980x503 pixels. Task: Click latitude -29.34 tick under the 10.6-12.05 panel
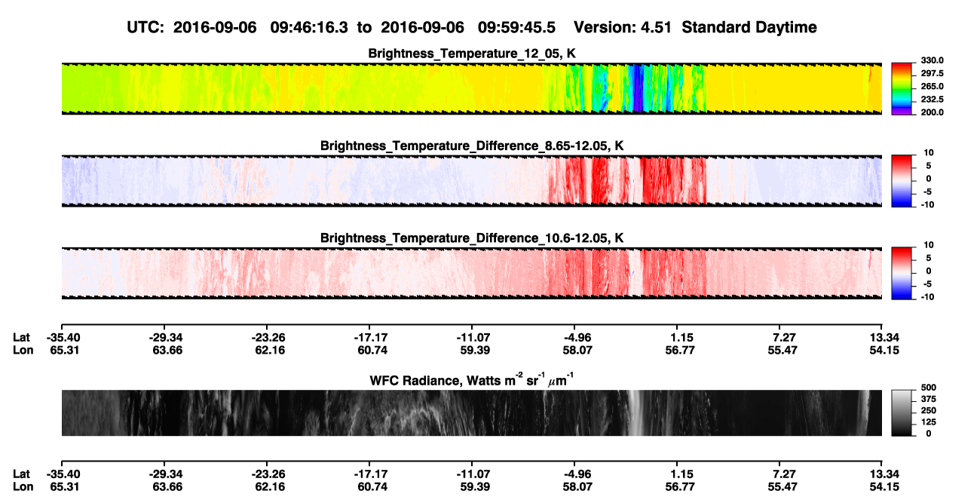pyautogui.click(x=166, y=337)
